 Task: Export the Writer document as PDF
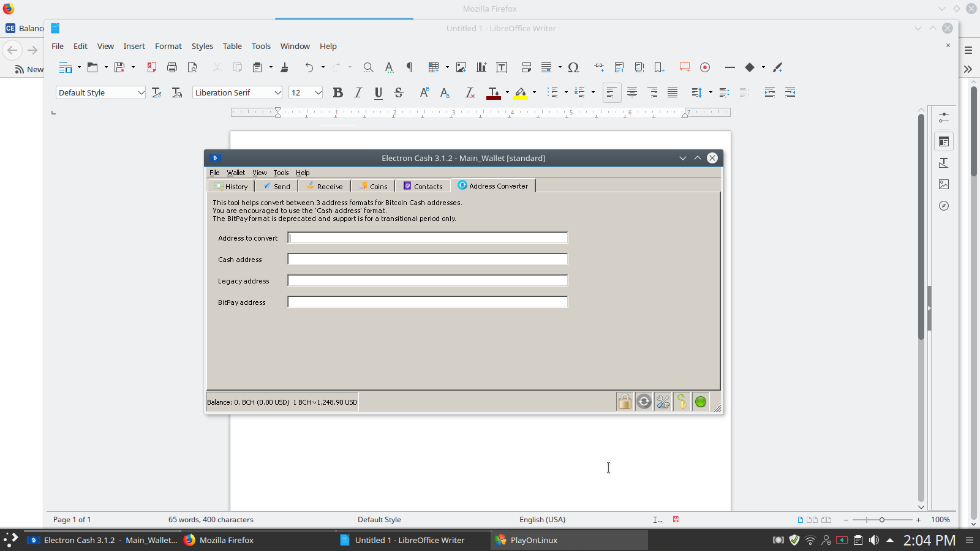click(x=152, y=67)
